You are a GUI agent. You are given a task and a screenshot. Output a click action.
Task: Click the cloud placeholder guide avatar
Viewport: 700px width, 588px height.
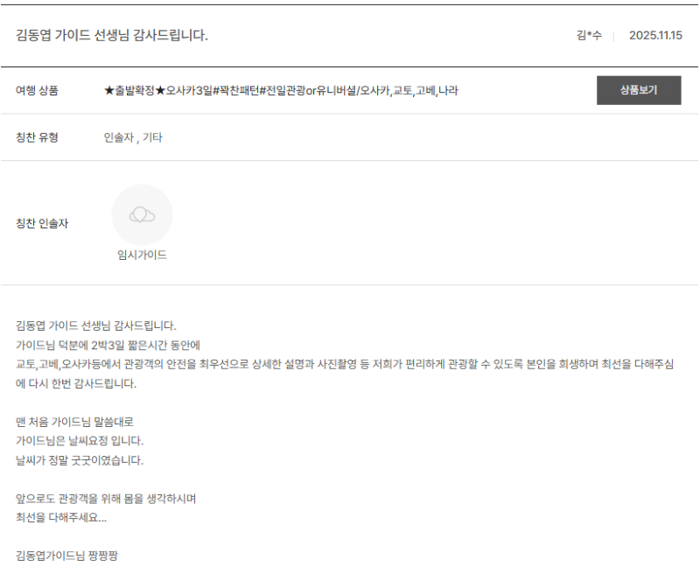click(x=142, y=214)
